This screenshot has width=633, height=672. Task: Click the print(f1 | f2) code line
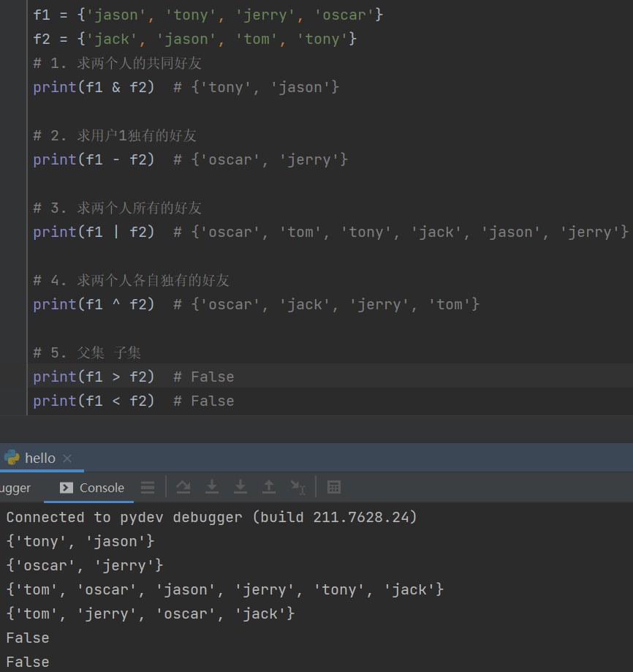click(x=330, y=233)
